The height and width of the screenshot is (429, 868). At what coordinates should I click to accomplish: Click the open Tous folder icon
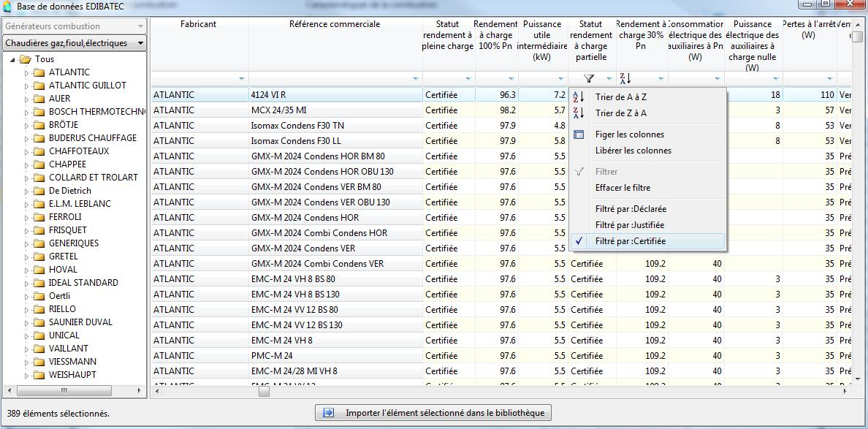click(25, 59)
